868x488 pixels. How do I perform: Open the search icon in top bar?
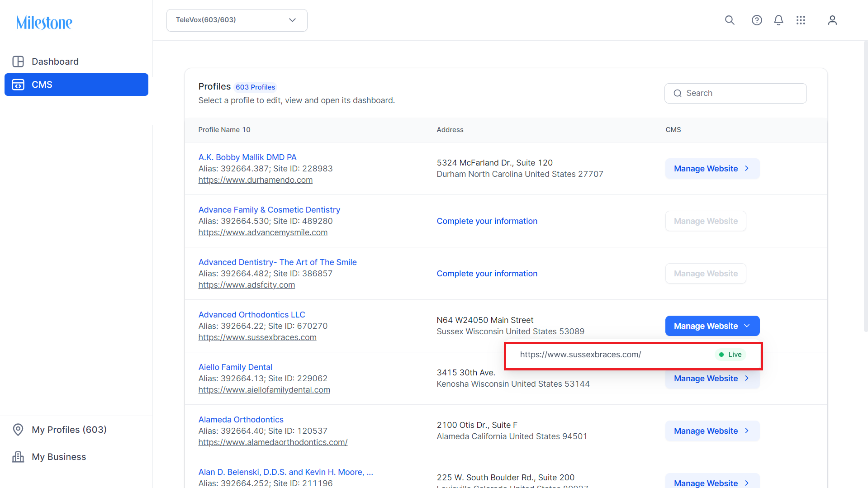[x=730, y=20]
